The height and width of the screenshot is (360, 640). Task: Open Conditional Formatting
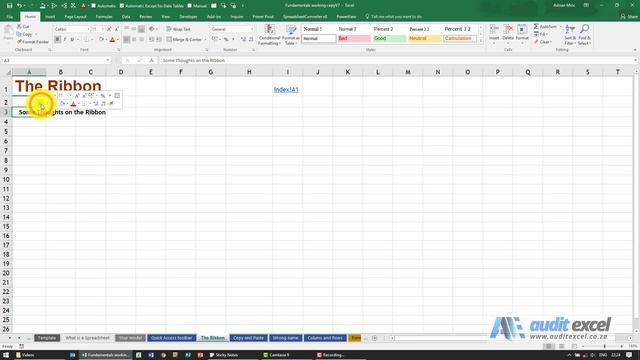pyautogui.click(x=269, y=35)
